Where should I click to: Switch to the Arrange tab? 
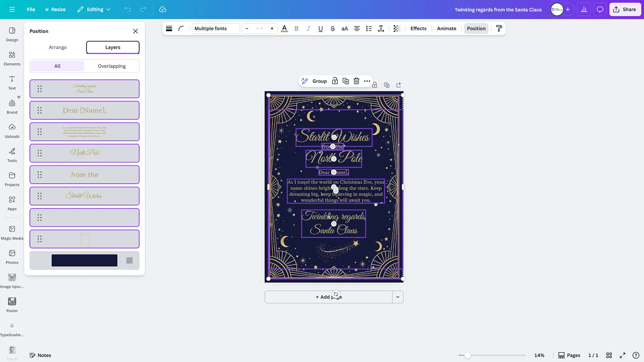tap(58, 47)
